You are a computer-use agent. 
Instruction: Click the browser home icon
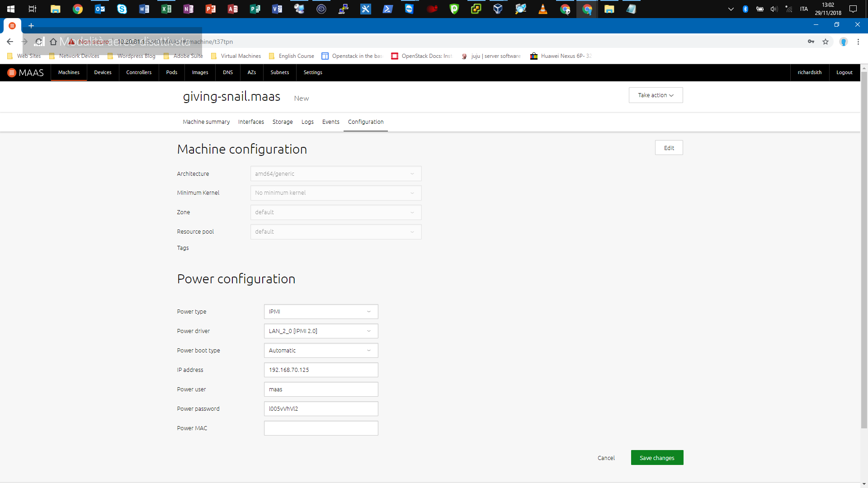point(53,42)
